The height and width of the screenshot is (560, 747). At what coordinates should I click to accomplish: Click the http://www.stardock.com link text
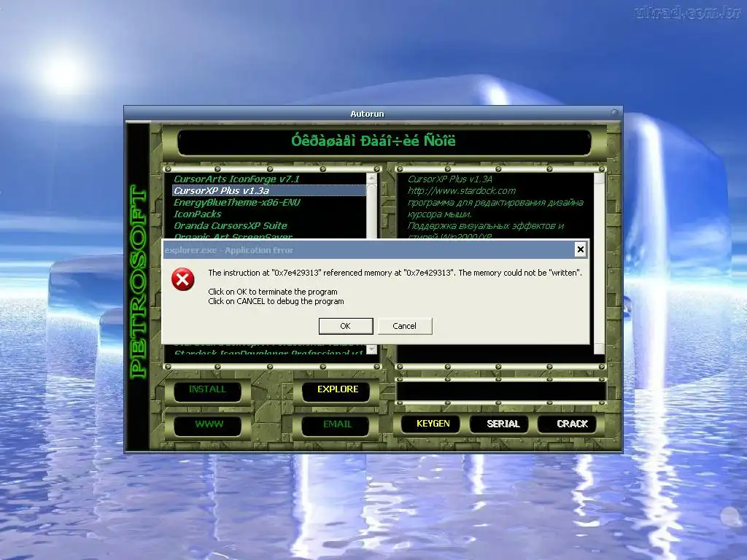click(x=462, y=190)
